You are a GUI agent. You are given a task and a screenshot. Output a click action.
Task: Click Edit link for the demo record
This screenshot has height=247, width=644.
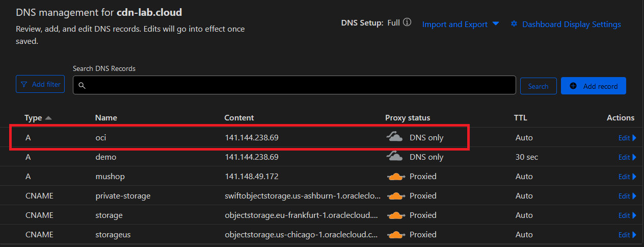coord(624,157)
